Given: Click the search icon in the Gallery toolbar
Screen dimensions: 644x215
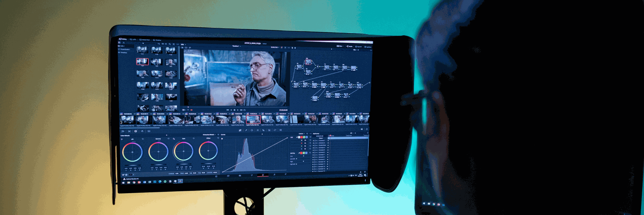Looking at the screenshot, I should tap(170, 44).
